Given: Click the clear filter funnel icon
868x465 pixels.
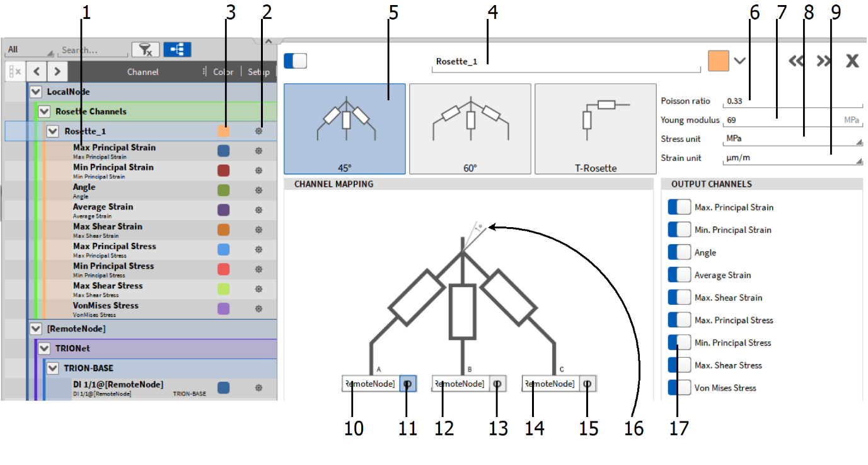Looking at the screenshot, I should 145,50.
